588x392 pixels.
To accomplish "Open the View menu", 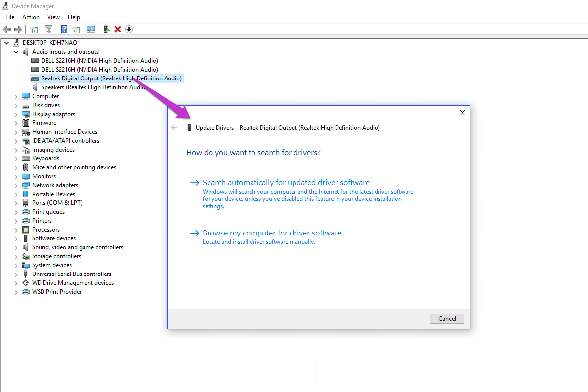I will [x=53, y=17].
